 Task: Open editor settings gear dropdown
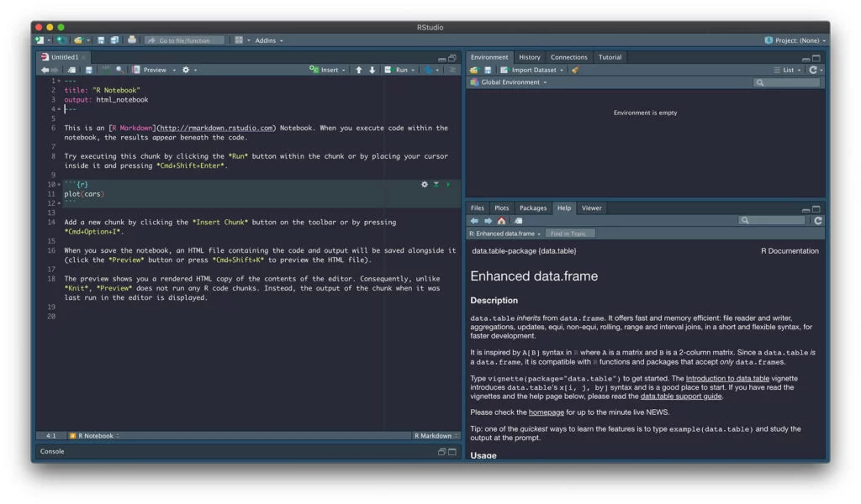point(189,70)
